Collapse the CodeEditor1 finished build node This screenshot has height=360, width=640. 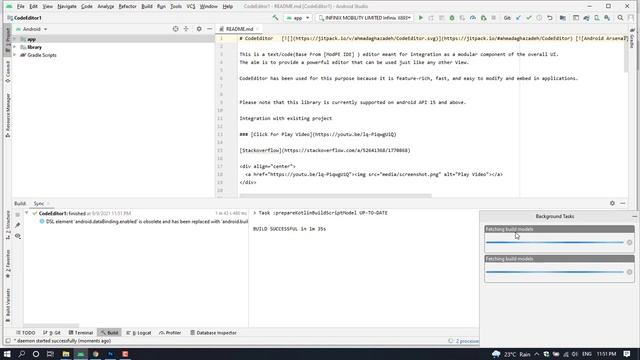(27, 213)
